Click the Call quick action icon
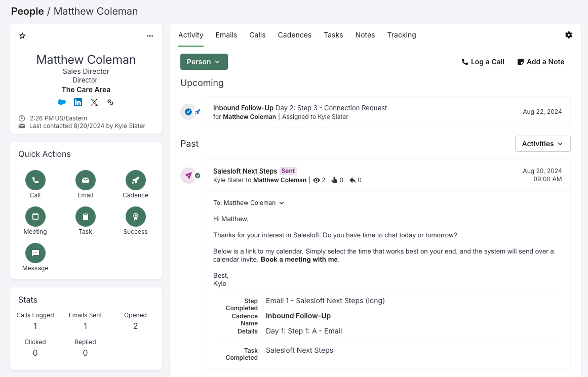588x377 pixels. click(x=35, y=180)
